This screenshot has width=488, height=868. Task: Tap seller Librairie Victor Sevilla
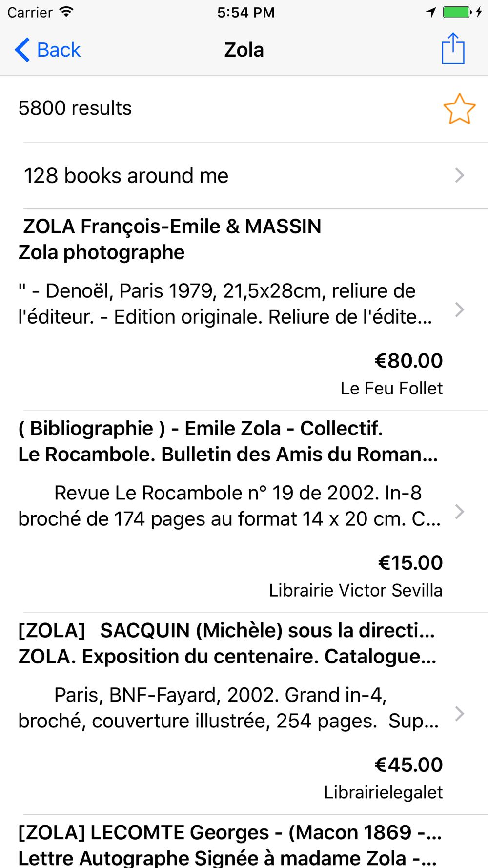click(356, 591)
